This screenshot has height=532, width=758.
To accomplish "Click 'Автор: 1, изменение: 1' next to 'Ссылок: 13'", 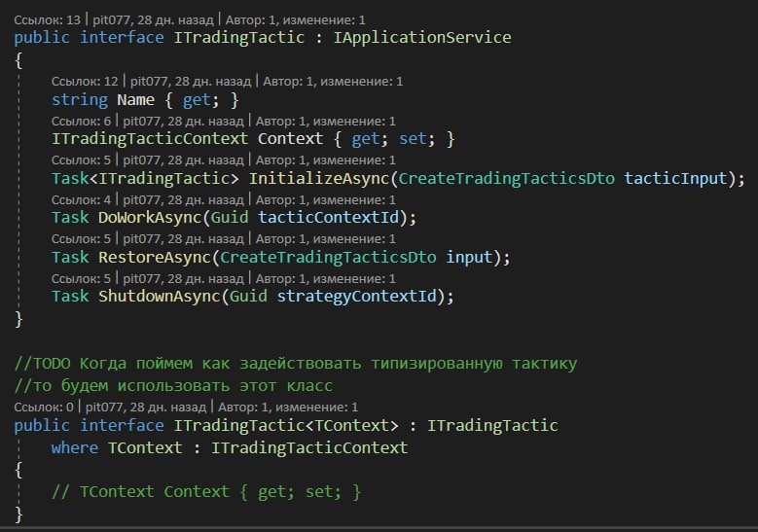I will 296,19.
